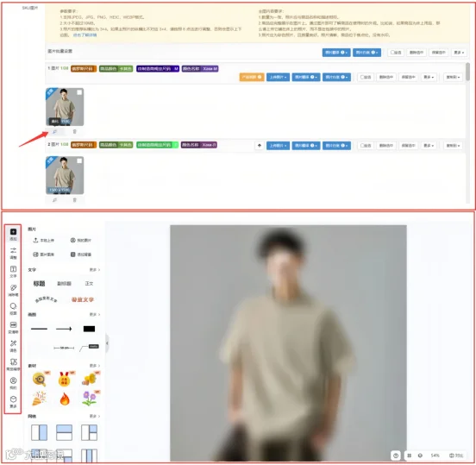Viewport: 476px width, 465px height.
Task: Open the 更多 dropdown in batch settings row
Action: point(459,53)
